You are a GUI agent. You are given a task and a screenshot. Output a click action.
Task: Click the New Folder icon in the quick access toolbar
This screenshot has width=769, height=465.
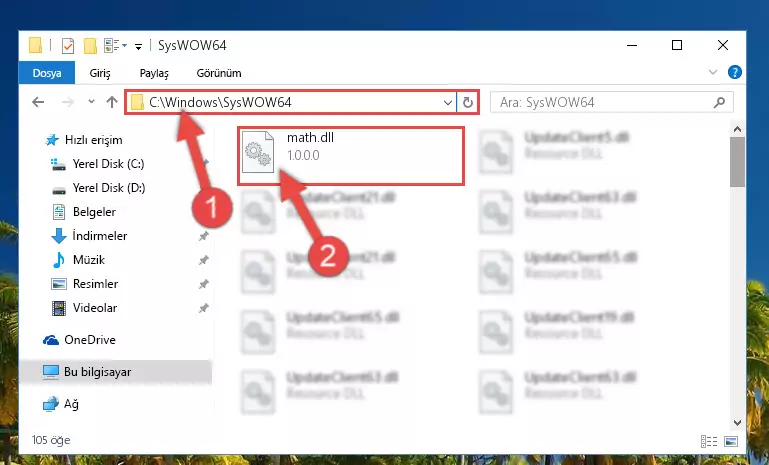(x=90, y=46)
